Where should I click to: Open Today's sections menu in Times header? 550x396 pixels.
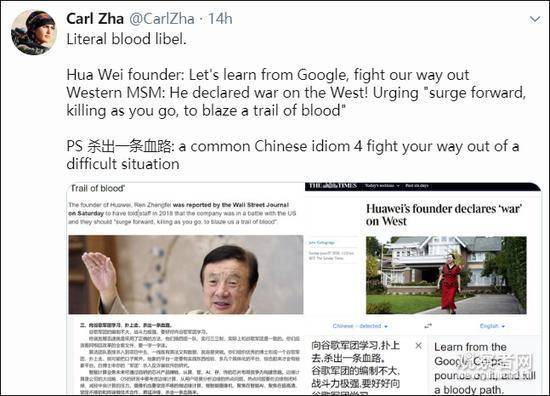coord(382,186)
